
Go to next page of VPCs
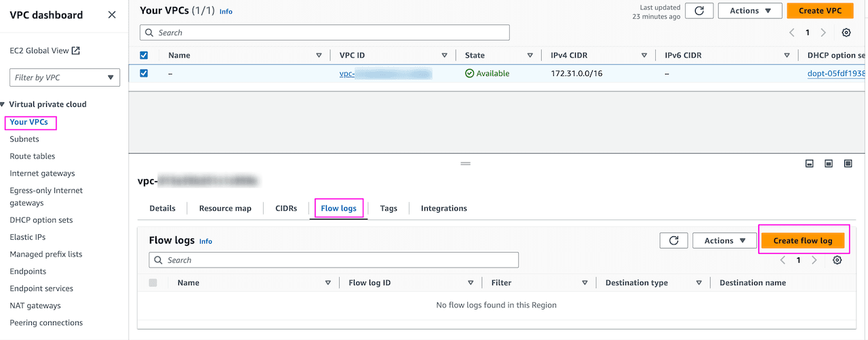click(x=823, y=33)
